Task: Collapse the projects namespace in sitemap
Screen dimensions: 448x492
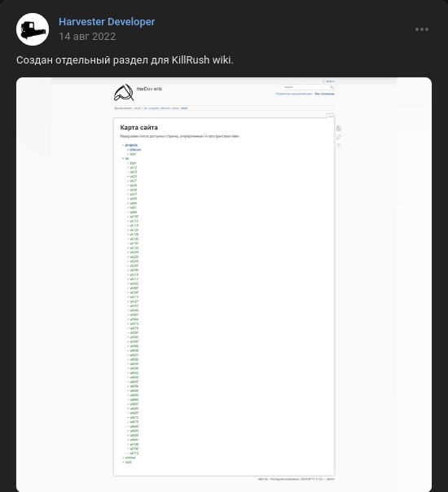Action: pyautogui.click(x=131, y=145)
